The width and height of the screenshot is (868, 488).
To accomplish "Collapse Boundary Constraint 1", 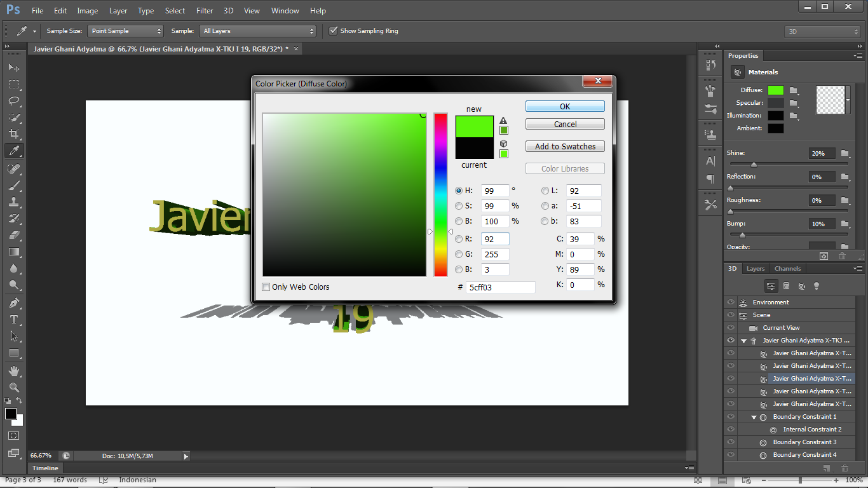I will click(754, 417).
